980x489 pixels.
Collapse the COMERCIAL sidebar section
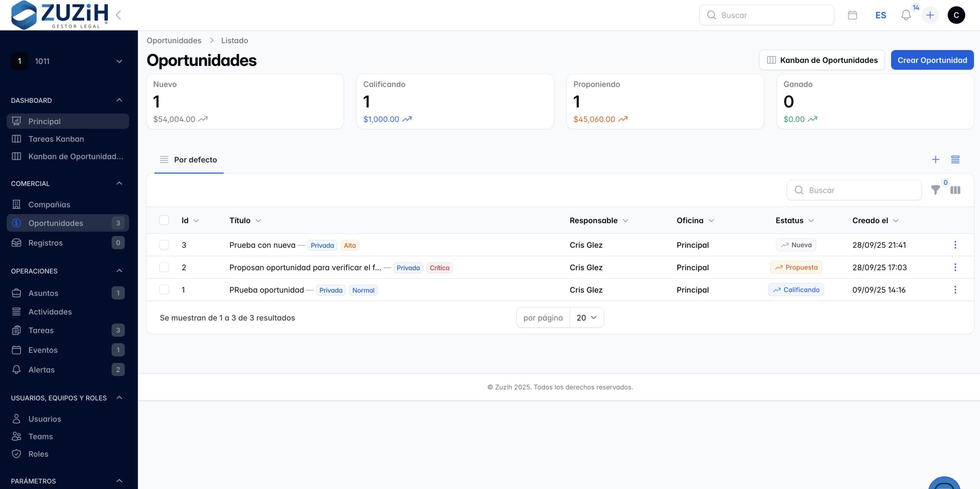(119, 183)
